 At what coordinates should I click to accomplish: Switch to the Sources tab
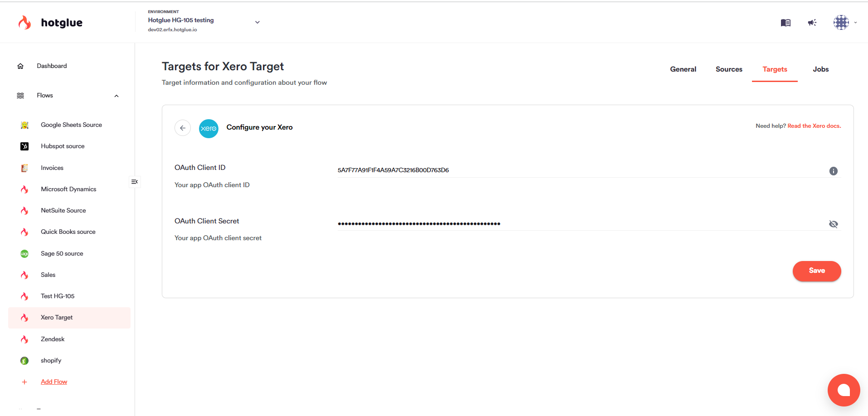(729, 69)
